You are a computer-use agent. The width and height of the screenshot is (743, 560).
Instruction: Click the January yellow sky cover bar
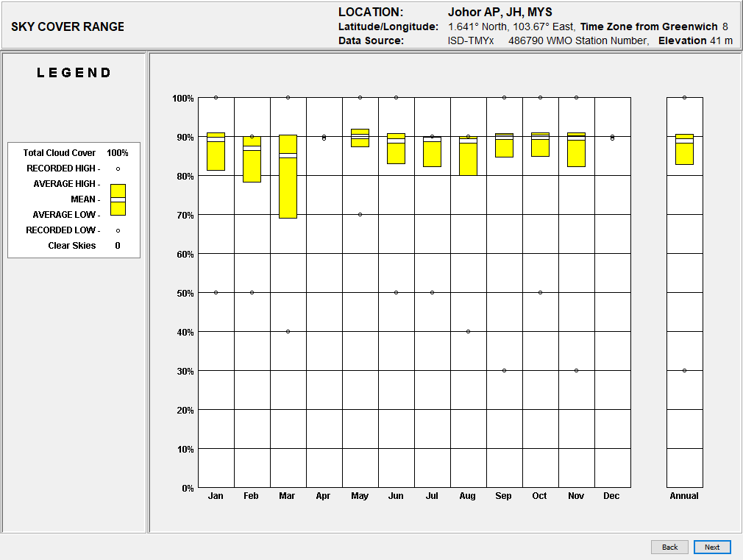[x=216, y=152]
